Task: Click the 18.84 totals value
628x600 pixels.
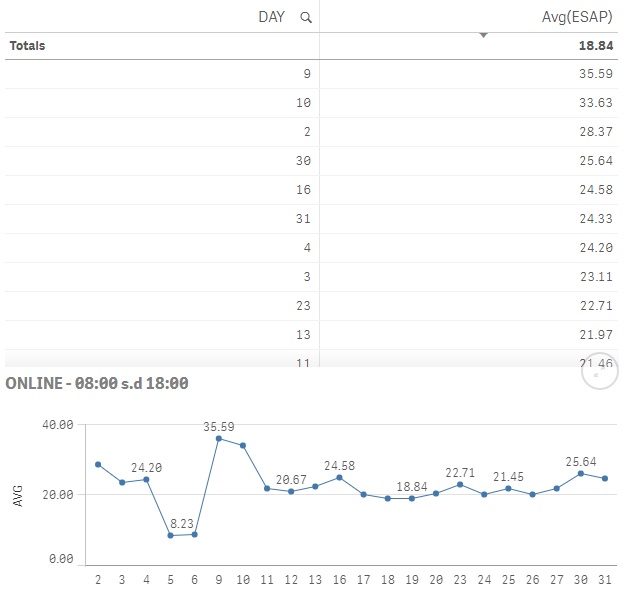Action: tap(596, 46)
